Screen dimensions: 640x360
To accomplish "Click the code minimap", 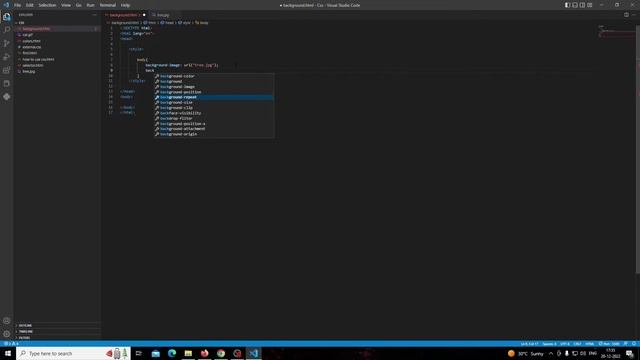I will [x=616, y=31].
